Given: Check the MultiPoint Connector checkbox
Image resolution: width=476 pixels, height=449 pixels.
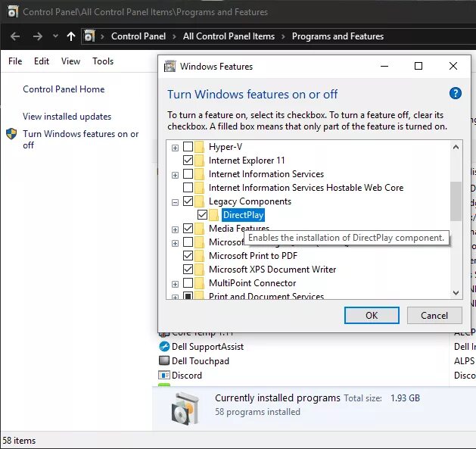Looking at the screenshot, I should (188, 283).
